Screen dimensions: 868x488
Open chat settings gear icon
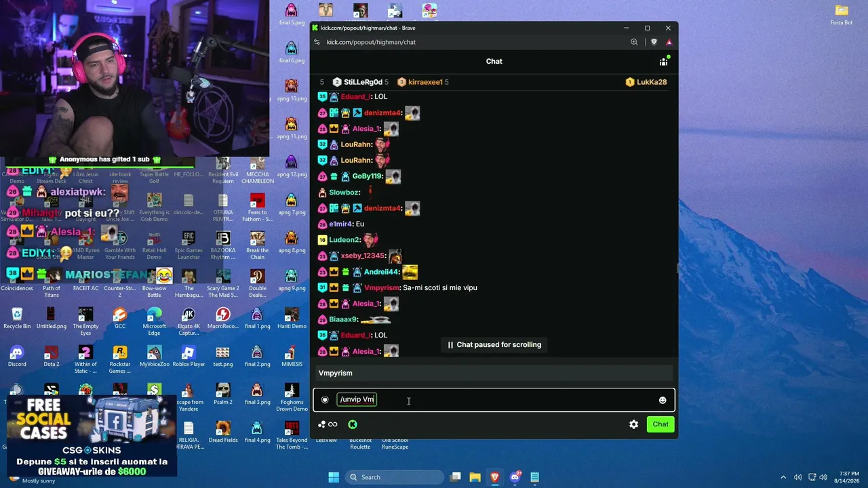(x=633, y=424)
